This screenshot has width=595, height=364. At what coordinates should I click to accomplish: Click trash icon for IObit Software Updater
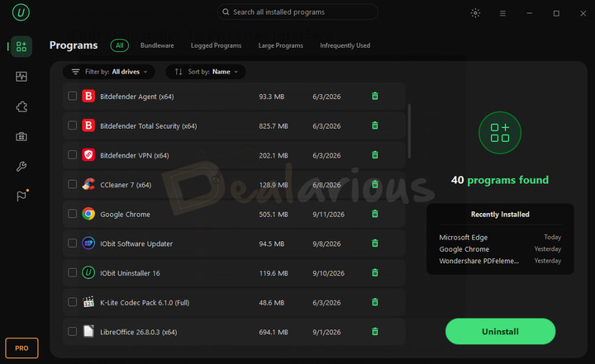pyautogui.click(x=375, y=243)
